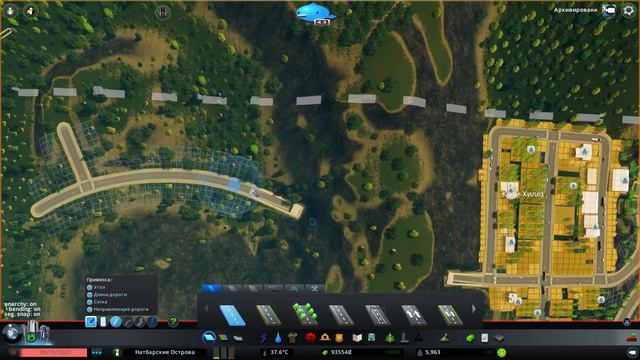640x360 pixels.
Task: Click the second round icon at top-left
Action: (x=30, y=11)
